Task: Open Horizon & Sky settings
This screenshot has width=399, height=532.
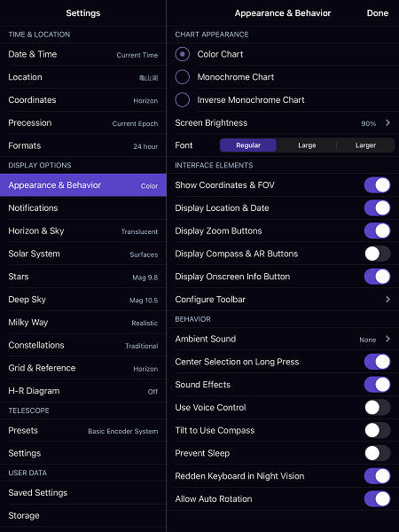Action: tap(83, 231)
